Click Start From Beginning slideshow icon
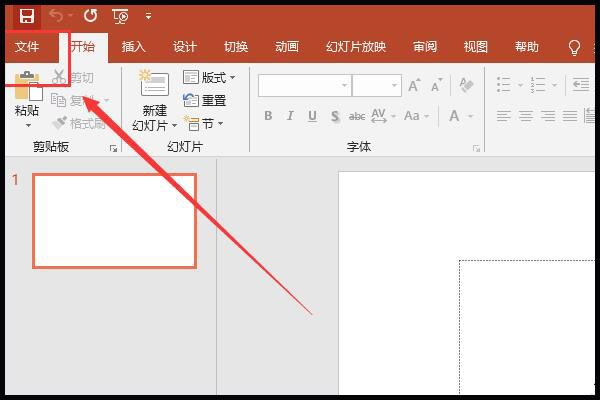The height and width of the screenshot is (400, 600). point(120,16)
